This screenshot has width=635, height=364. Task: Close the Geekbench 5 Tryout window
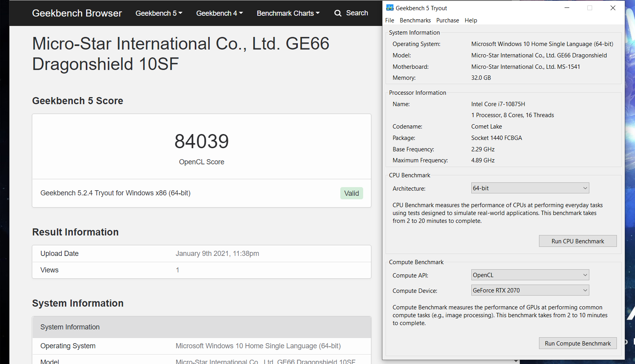pos(613,8)
